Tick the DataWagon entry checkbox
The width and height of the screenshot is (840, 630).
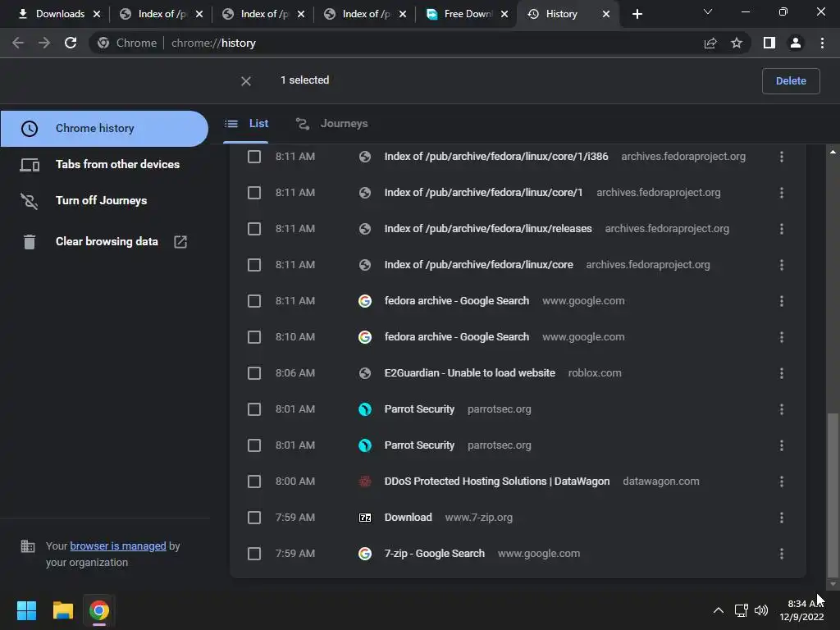tap(254, 481)
